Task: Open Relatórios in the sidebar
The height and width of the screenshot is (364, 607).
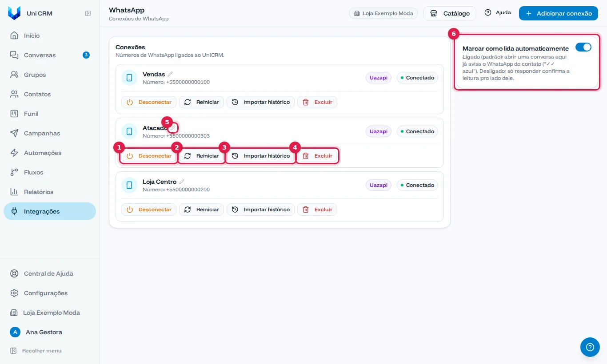Action: 50,192
